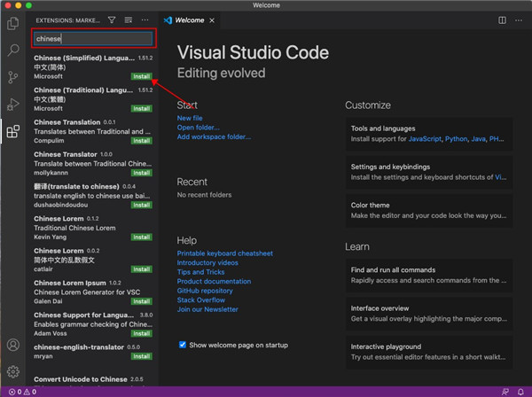Open editor More Actions ellipsis menu
532x397 pixels.
click(x=520, y=19)
